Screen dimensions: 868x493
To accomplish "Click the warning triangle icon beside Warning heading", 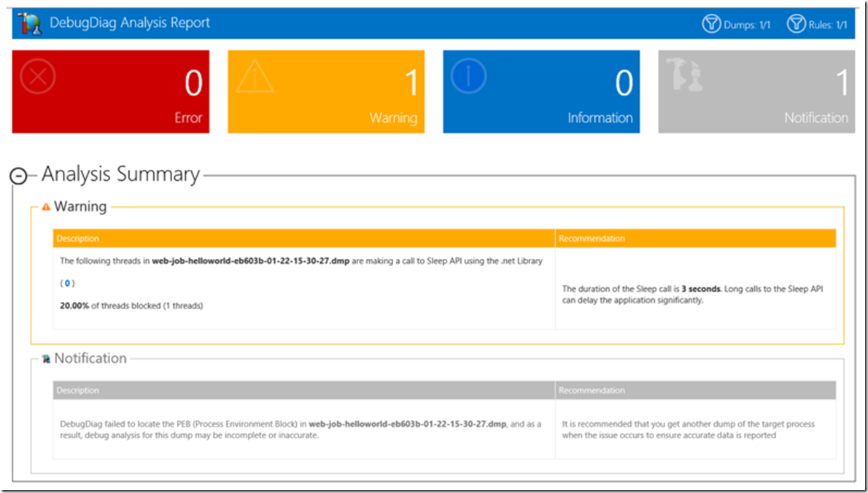I will coord(46,207).
